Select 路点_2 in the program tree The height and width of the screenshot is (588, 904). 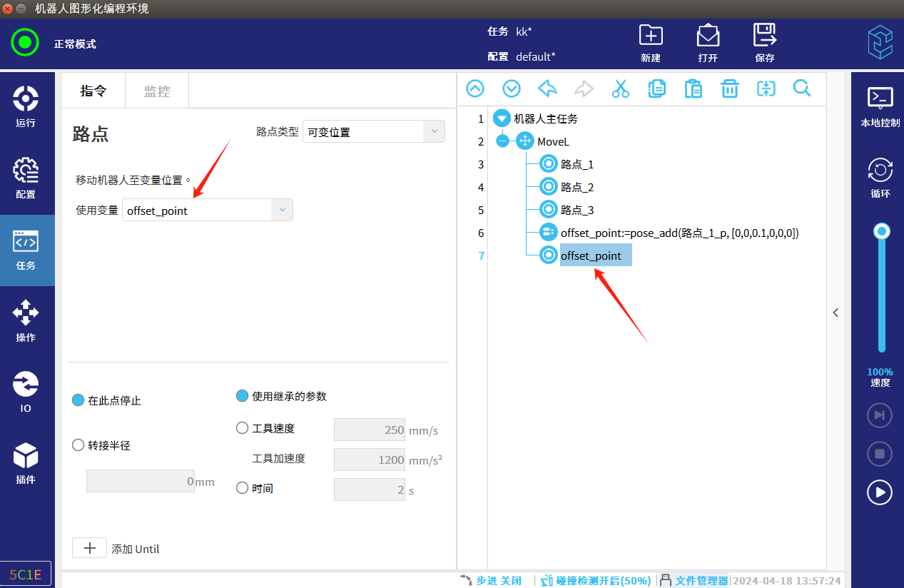577,187
